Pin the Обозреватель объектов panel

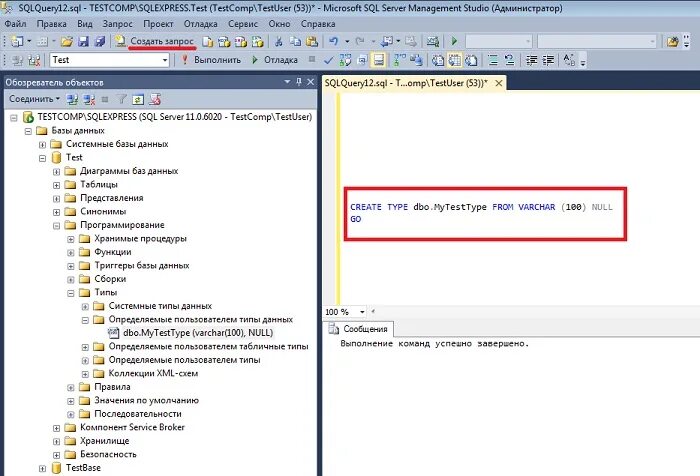coord(299,82)
